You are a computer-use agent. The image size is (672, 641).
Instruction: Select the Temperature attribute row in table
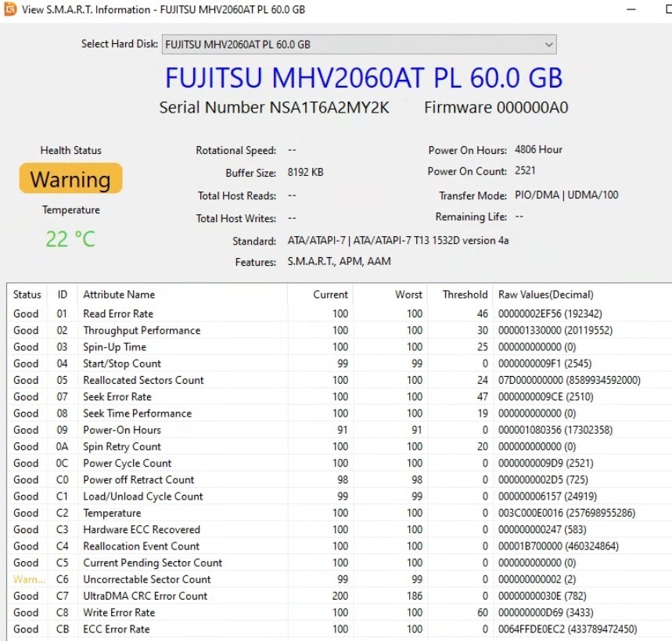340,513
